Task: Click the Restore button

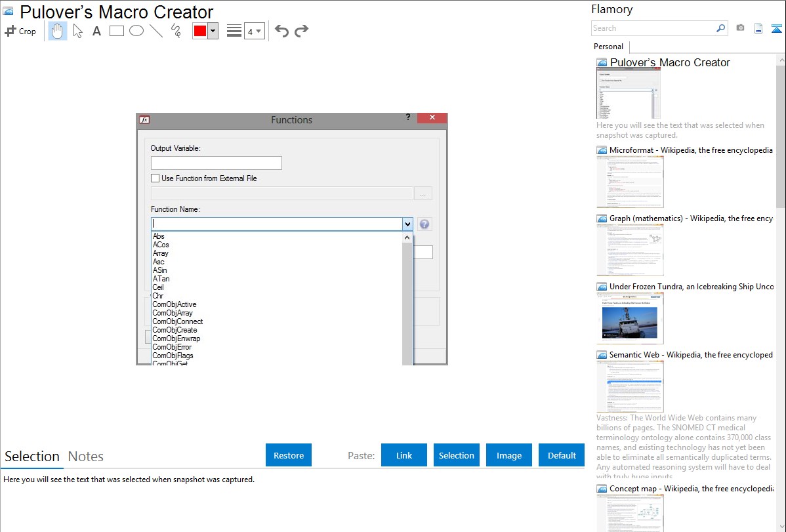Action: 289,455
